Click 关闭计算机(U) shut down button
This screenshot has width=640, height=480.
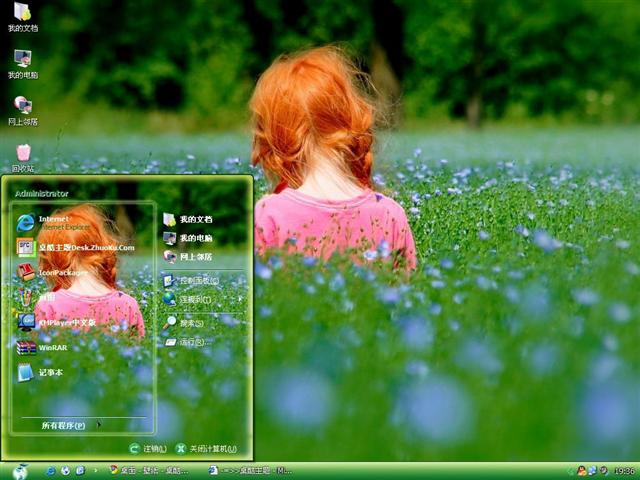point(206,449)
